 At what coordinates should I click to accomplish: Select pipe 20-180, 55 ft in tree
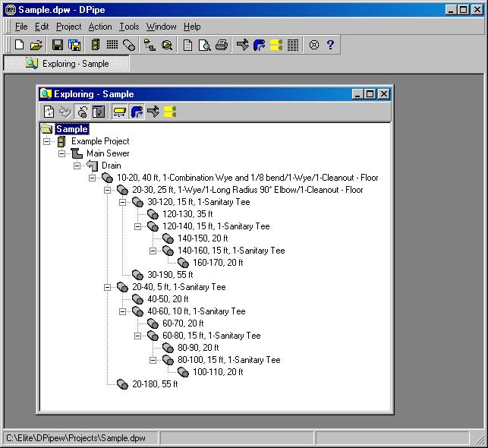point(154,384)
